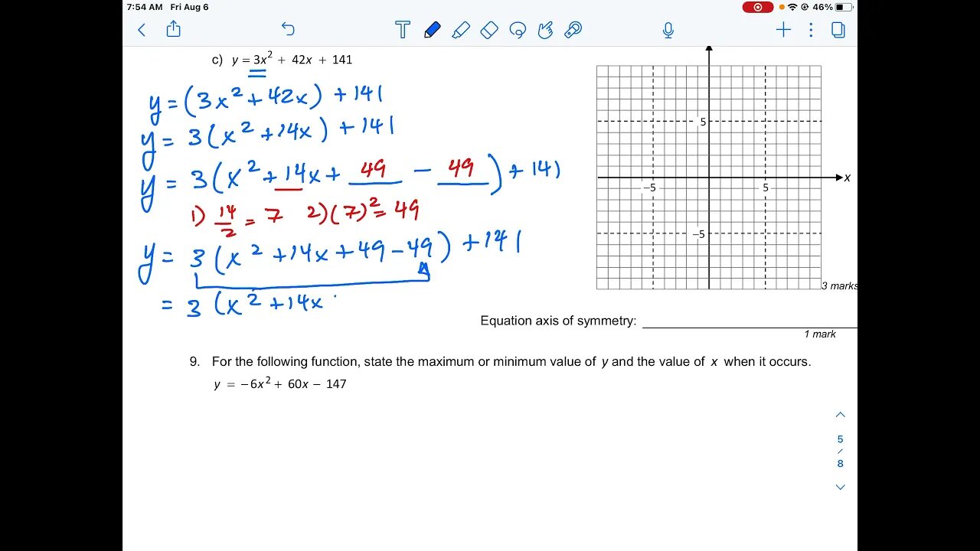This screenshot has width=980, height=551.
Task: Tap question 9 instruction sentence
Action: (x=511, y=361)
